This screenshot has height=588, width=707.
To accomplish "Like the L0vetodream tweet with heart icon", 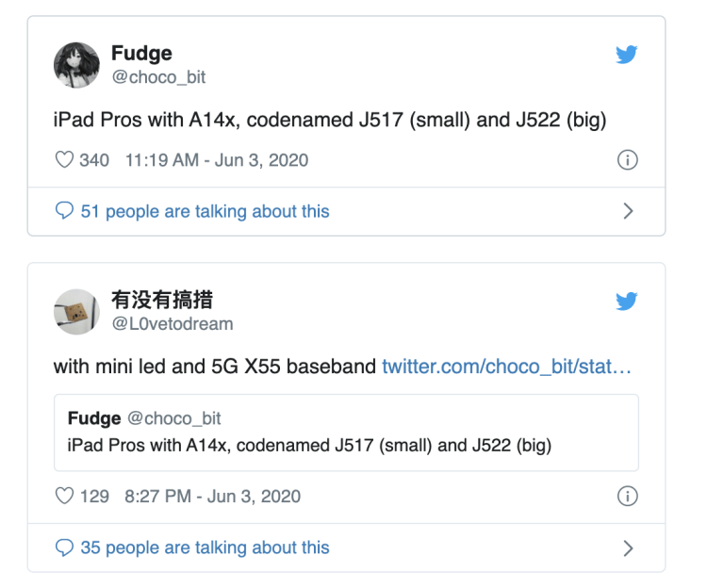I will click(x=64, y=496).
